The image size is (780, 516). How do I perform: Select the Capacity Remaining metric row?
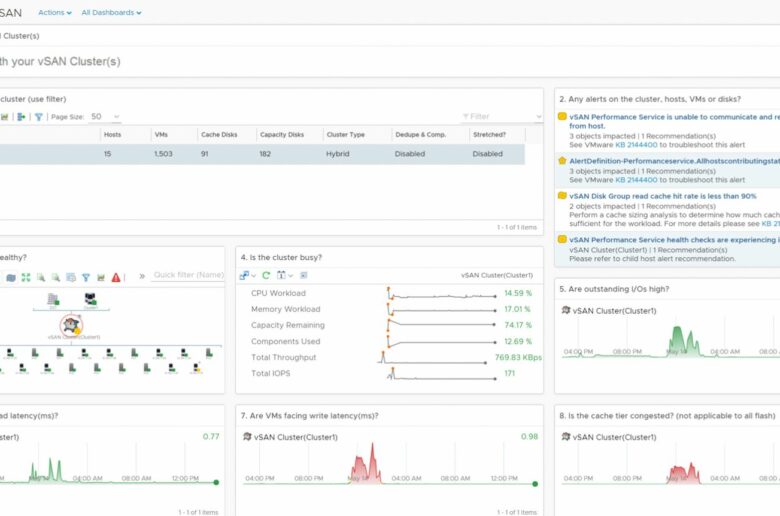390,325
